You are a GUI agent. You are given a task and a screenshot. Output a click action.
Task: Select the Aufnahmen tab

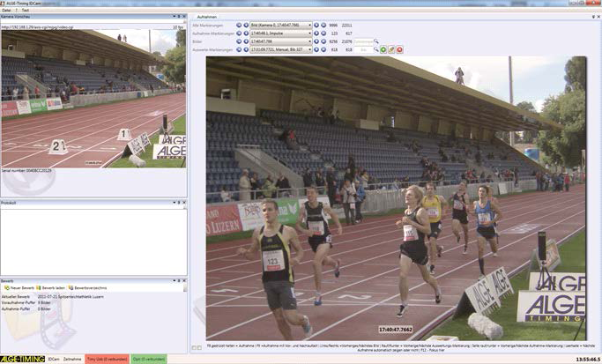point(207,17)
